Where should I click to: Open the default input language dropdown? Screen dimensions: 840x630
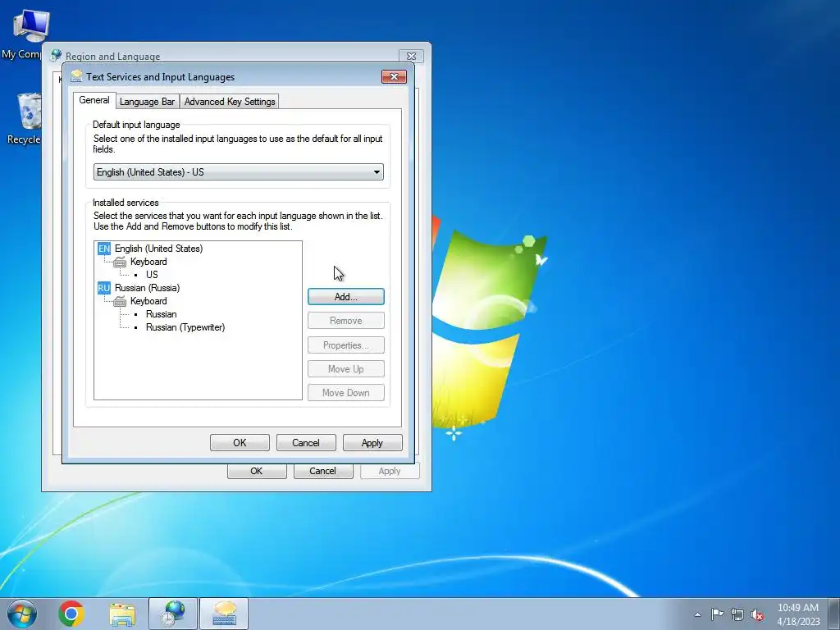(x=239, y=172)
